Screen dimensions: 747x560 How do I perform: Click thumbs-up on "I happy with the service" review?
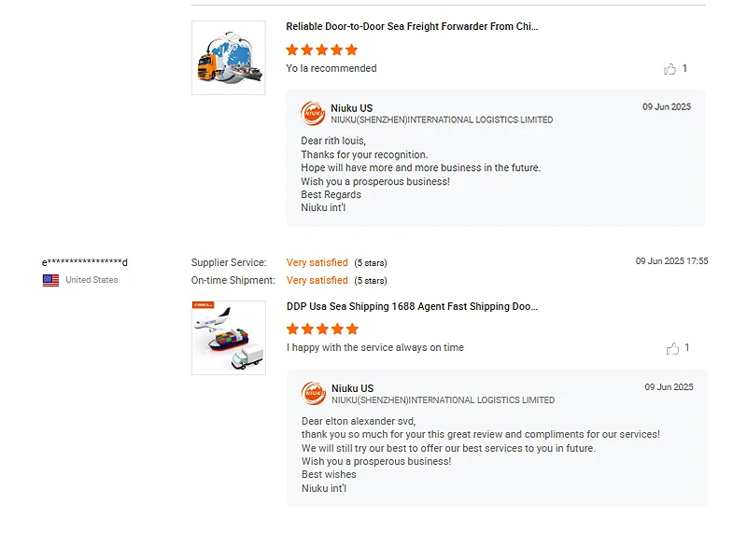(x=672, y=348)
